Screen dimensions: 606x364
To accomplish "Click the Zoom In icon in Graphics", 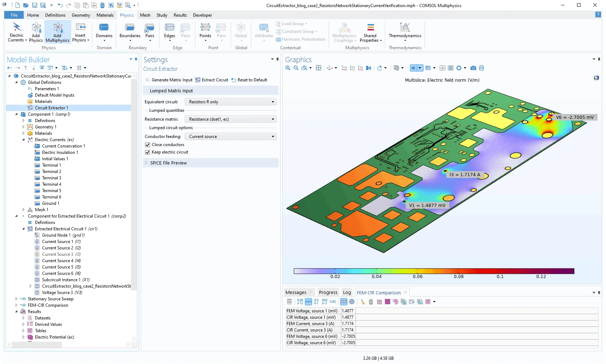I will click(288, 68).
